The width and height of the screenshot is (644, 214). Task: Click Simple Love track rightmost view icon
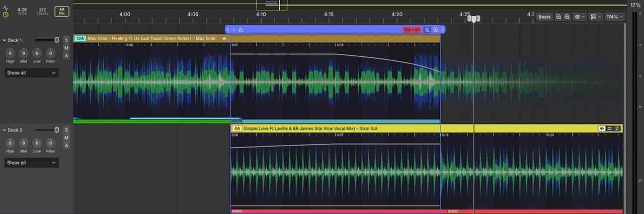[x=618, y=128]
